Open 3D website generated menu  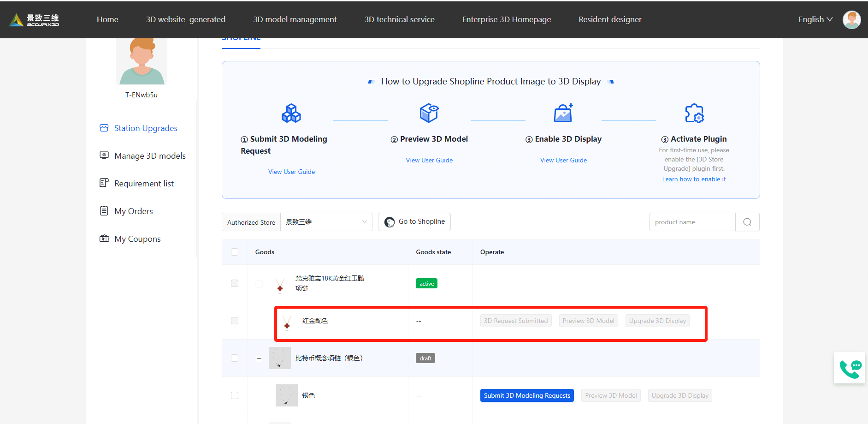(x=186, y=19)
